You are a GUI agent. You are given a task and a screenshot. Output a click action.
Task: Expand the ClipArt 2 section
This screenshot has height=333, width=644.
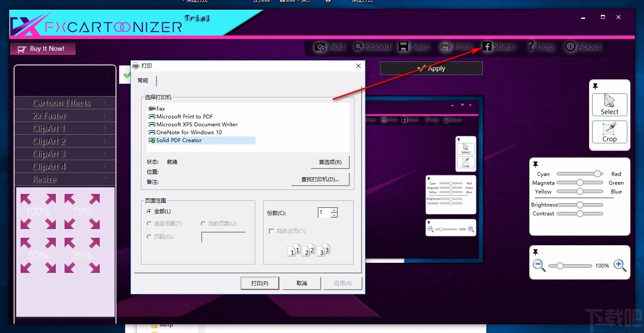[65, 141]
